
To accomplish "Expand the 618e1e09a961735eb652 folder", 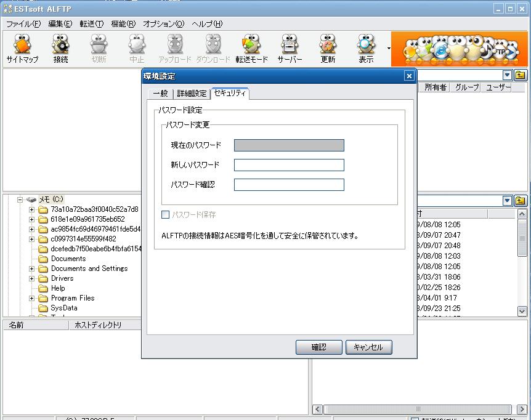I will pos(31,219).
